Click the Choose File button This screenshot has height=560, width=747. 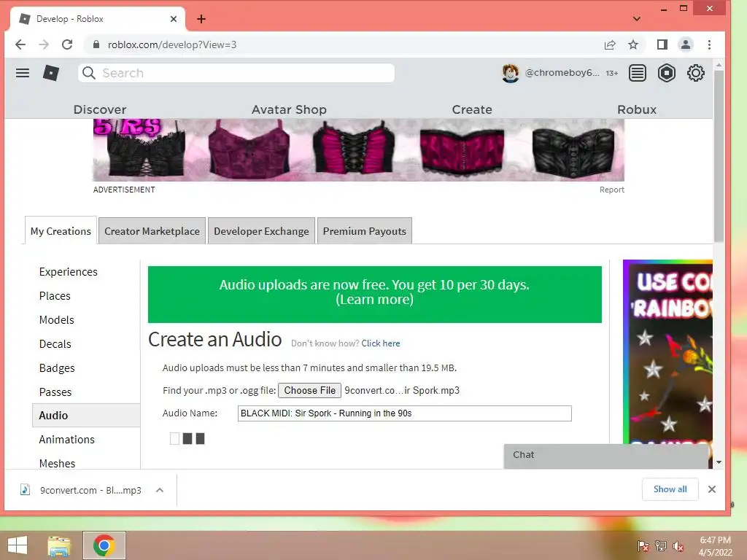(x=309, y=391)
